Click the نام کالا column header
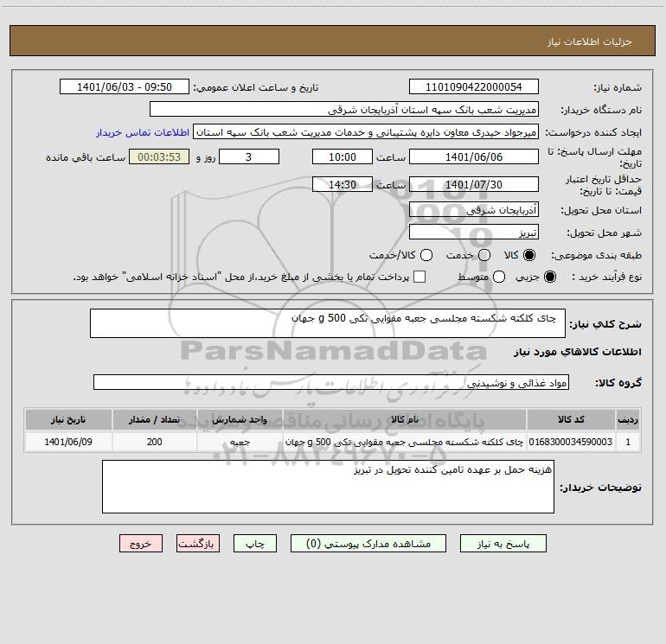666x644 pixels. click(x=405, y=419)
